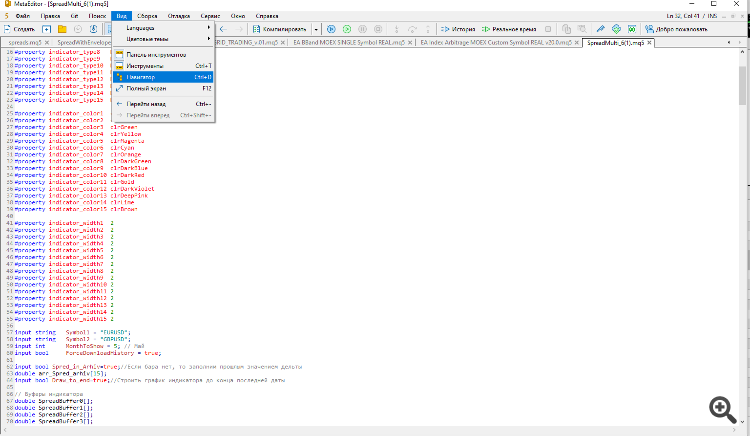The width and height of the screenshot is (750, 436).
Task: Open the Правка menu
Action: [50, 16]
